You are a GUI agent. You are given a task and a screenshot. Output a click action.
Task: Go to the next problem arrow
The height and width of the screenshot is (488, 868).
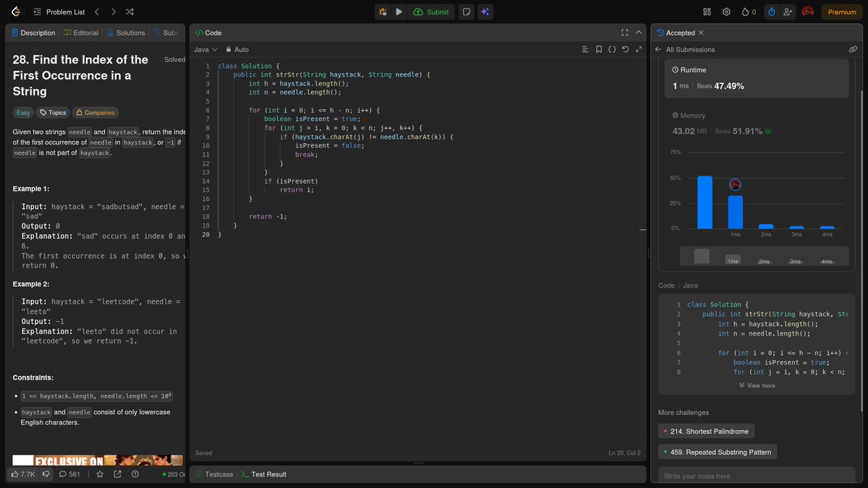pyautogui.click(x=114, y=12)
